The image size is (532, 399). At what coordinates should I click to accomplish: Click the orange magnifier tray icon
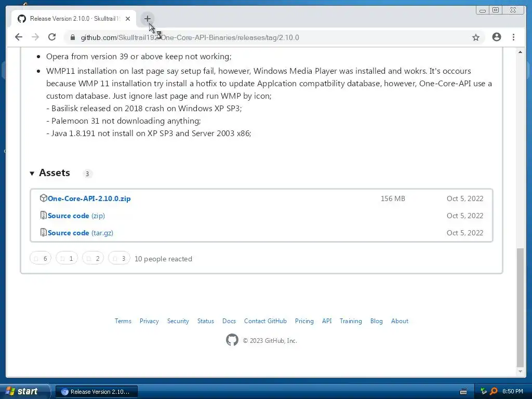tap(494, 391)
